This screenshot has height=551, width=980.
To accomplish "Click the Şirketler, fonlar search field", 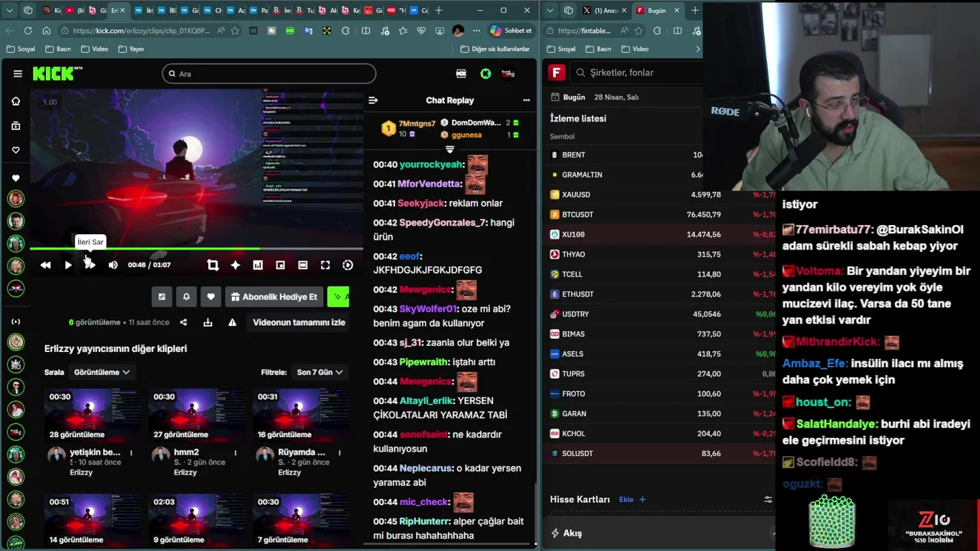I will click(637, 73).
